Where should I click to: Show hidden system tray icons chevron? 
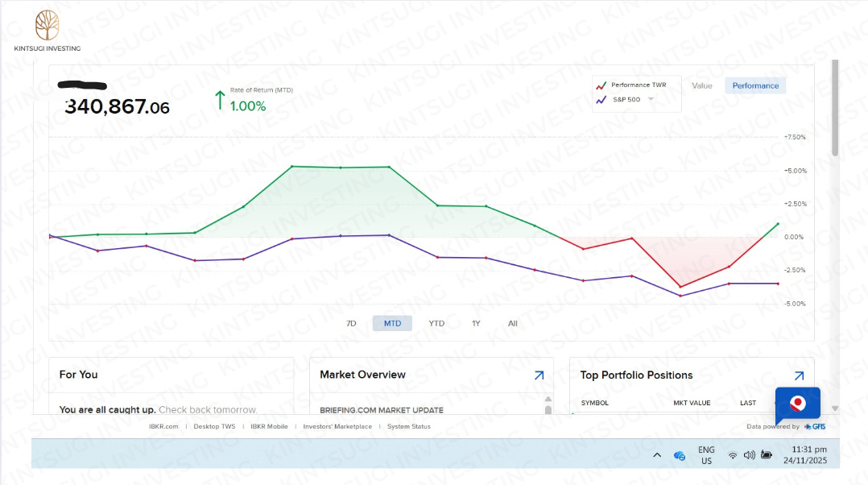657,455
